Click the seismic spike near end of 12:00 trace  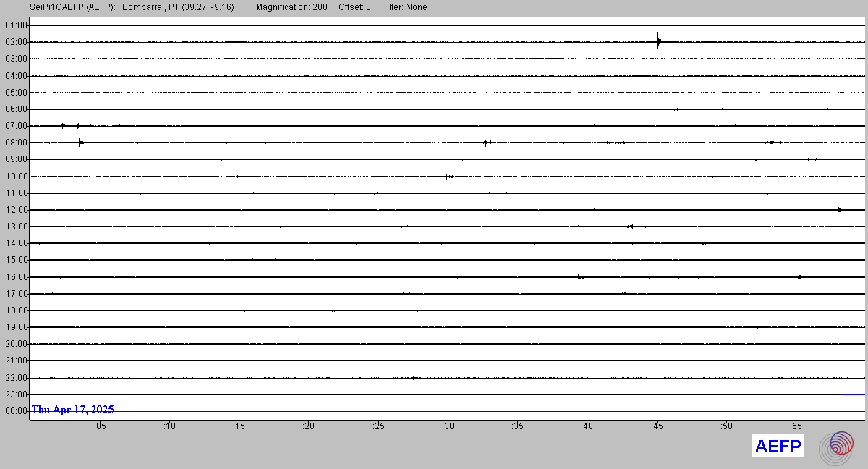point(839,210)
